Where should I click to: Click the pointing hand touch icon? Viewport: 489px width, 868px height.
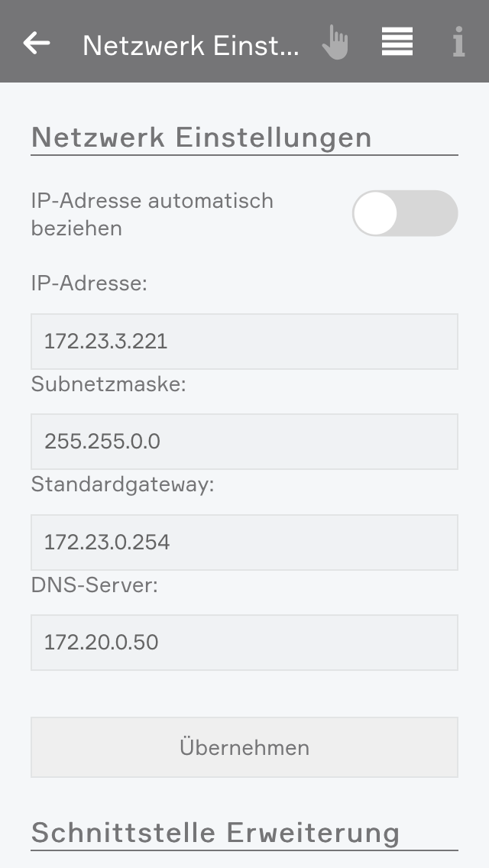pos(335,43)
